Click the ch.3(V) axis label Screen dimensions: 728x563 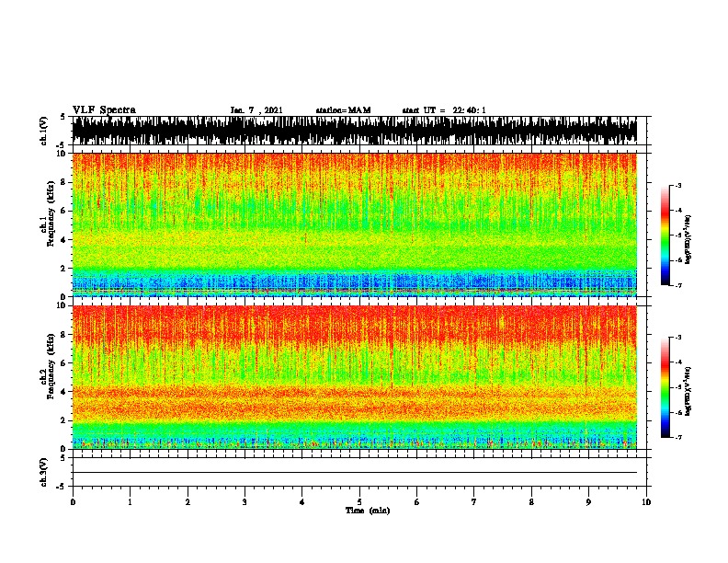pos(44,472)
